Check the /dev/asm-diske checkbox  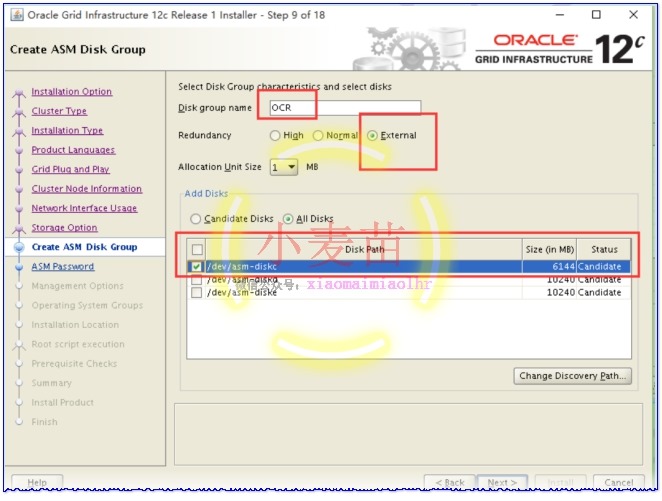[196, 292]
